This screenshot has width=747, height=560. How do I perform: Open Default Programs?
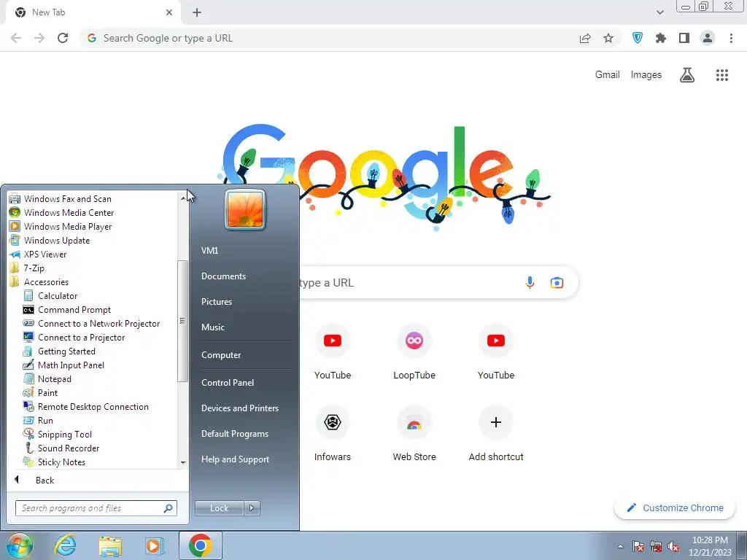click(235, 435)
